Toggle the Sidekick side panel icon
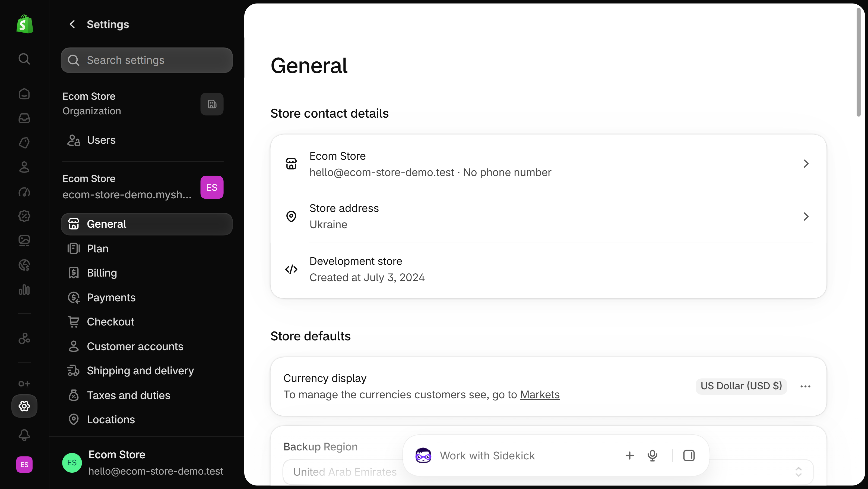The image size is (868, 489). [x=689, y=456]
